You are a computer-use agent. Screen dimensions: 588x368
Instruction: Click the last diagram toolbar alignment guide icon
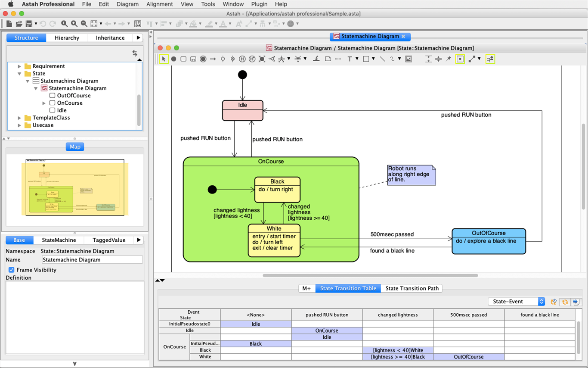[x=490, y=59]
